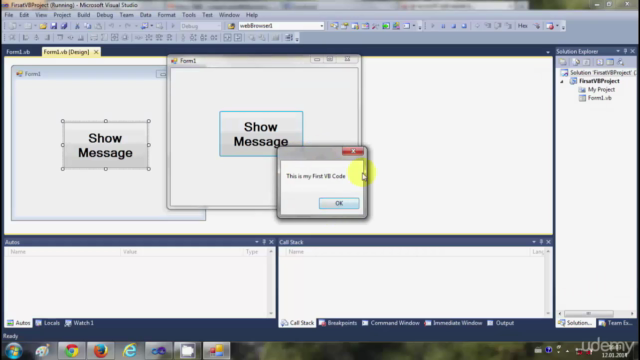
Task: Open the Tools menu
Action: point(189,15)
